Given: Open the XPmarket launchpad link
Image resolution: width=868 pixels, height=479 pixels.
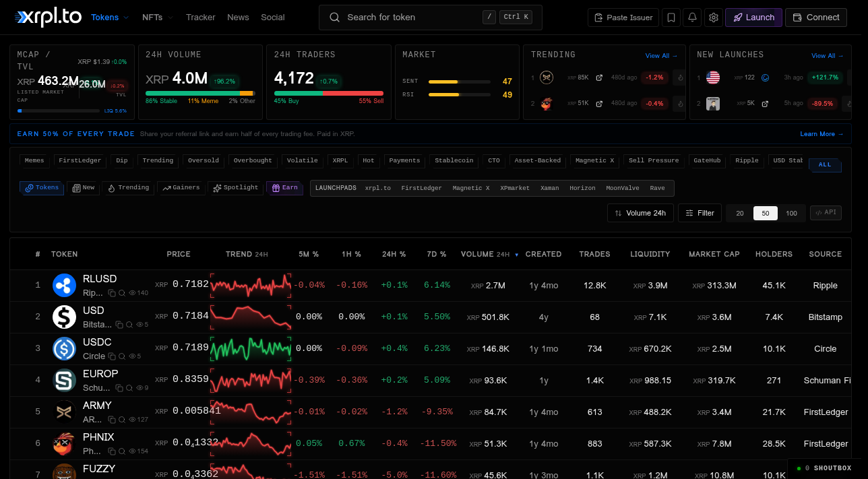Looking at the screenshot, I should point(515,188).
